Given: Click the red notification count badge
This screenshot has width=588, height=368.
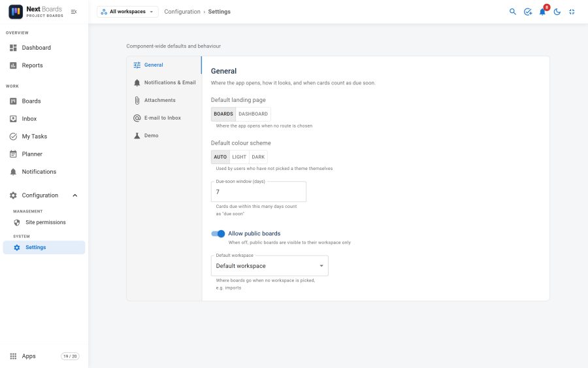Looking at the screenshot, I should (547, 7).
